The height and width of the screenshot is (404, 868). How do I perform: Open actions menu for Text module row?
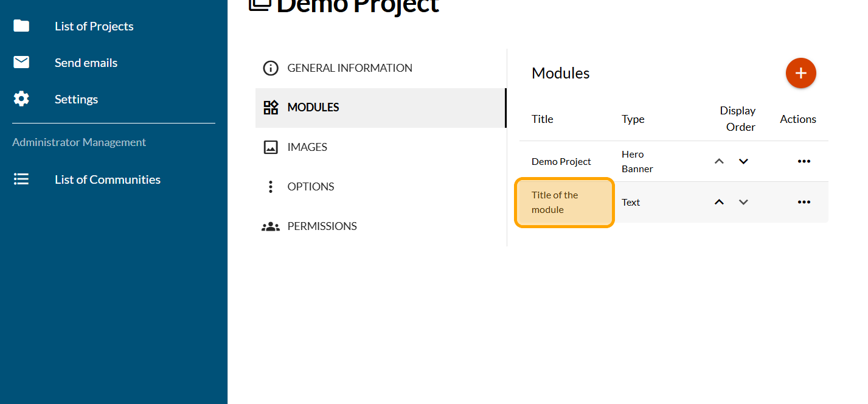click(x=804, y=202)
